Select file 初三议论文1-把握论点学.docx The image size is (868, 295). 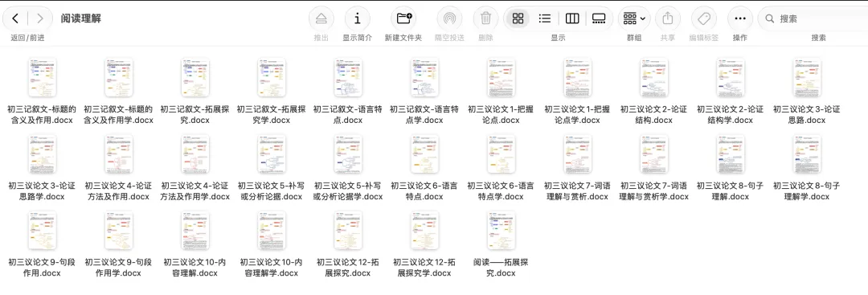(577, 92)
